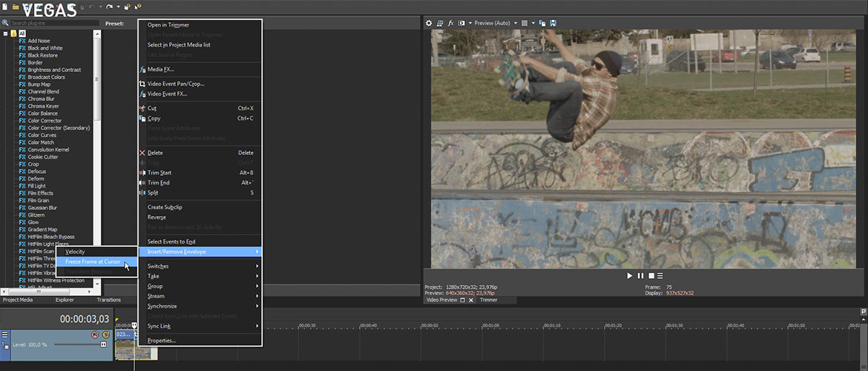Collapse the All plug-ins folder
This screenshot has height=371, width=868.
click(x=5, y=33)
